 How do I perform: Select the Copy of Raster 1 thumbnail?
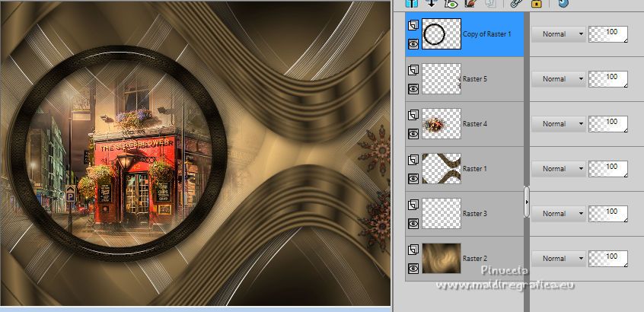tap(442, 34)
